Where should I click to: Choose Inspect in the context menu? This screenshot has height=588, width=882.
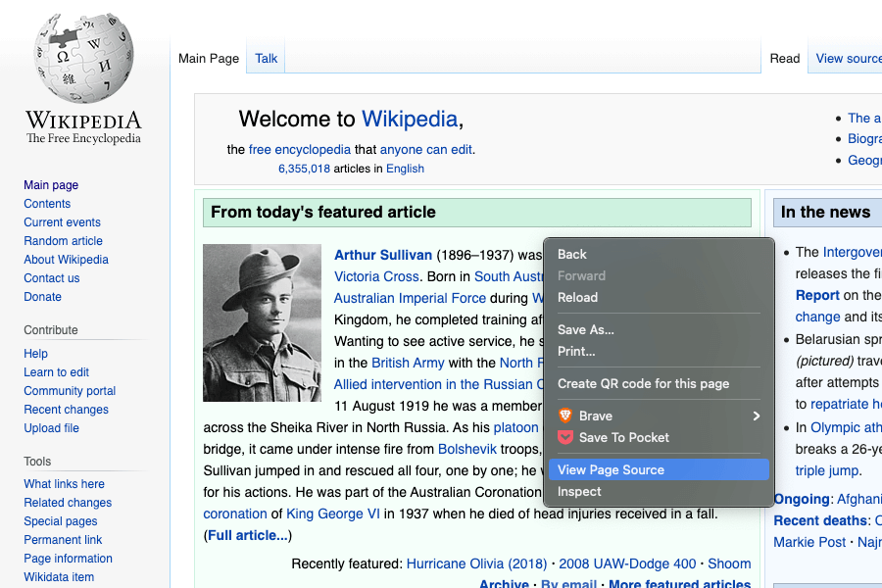[659, 491]
